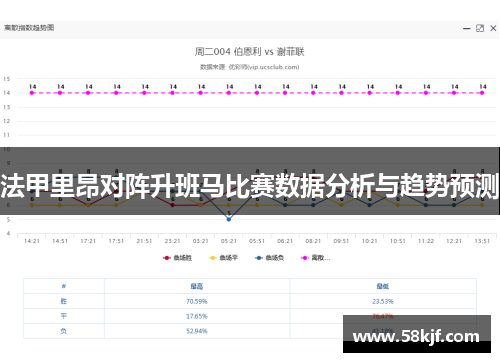500x362 pixels.
Task: Click the 05:21 x-axis label
Action: click(229, 241)
